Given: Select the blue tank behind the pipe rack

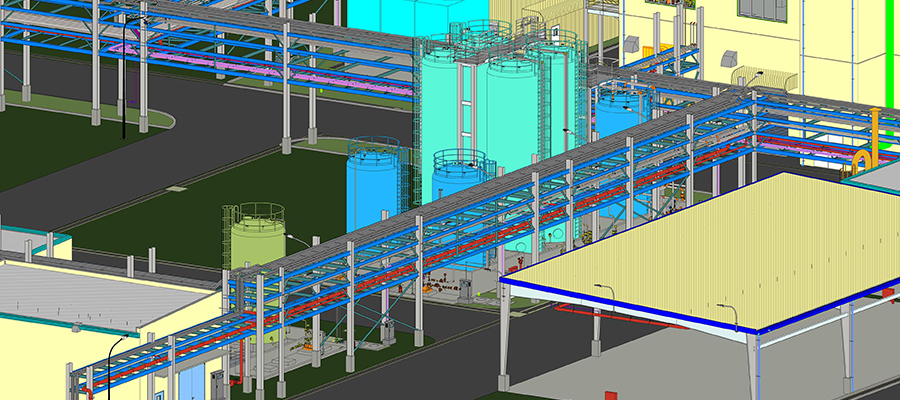Looking at the screenshot, I should (620, 112).
